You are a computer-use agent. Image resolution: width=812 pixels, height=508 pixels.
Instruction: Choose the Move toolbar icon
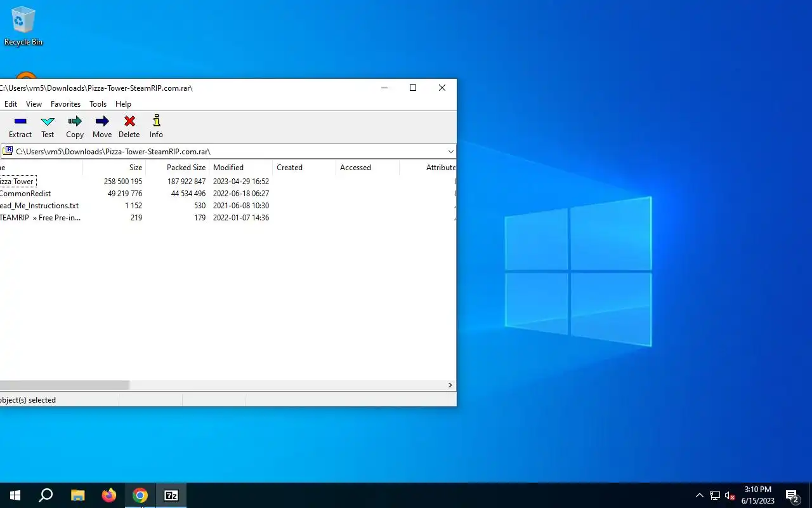pyautogui.click(x=102, y=127)
